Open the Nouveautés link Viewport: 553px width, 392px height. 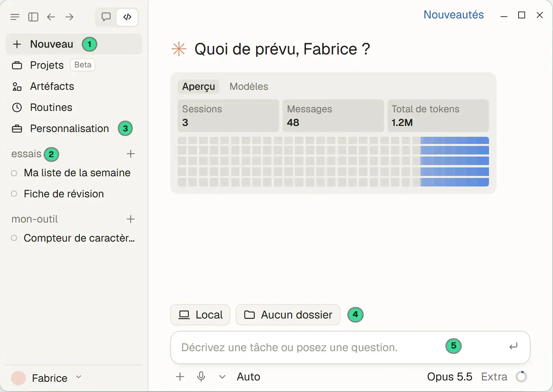tap(454, 15)
